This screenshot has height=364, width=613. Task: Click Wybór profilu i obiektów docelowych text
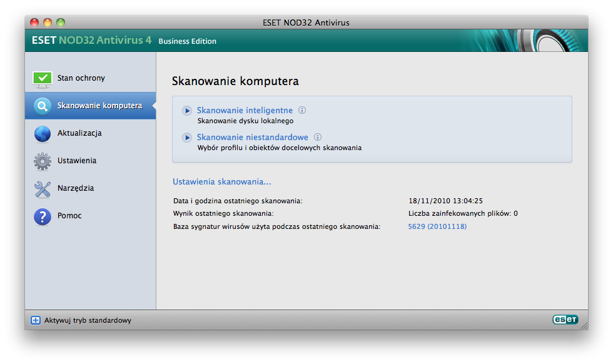[x=279, y=148]
